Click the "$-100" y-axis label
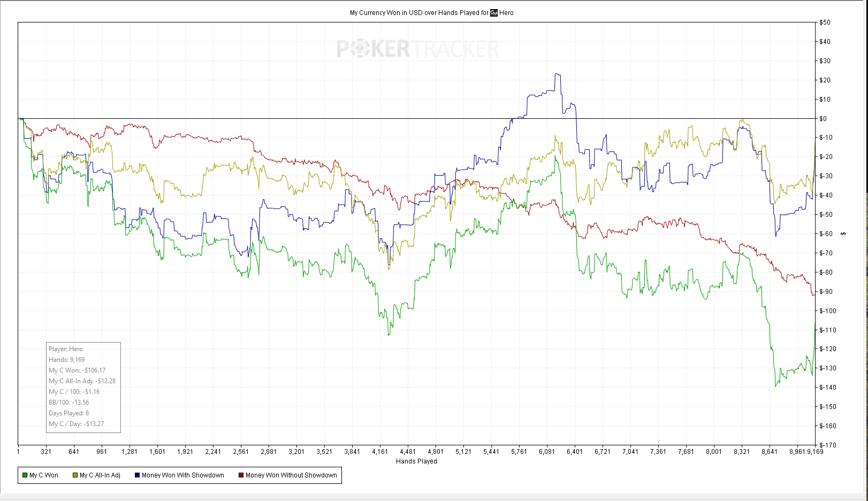 828,311
